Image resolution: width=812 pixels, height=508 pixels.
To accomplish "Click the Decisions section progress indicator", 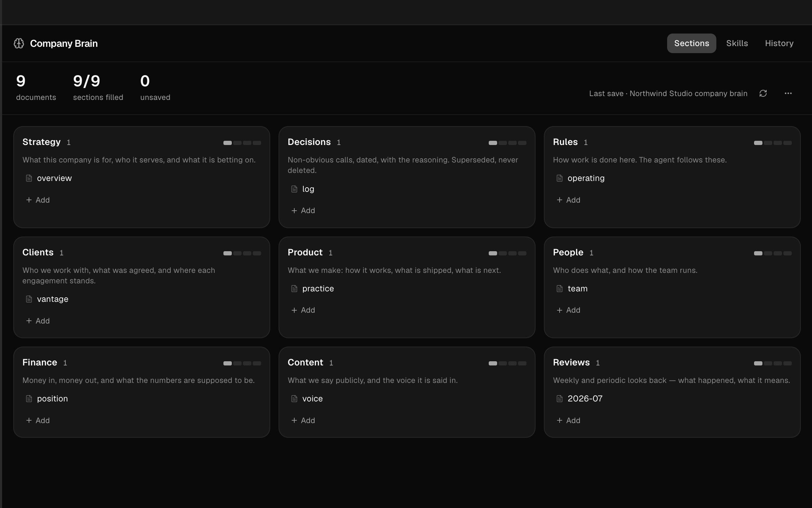I will pos(508,143).
